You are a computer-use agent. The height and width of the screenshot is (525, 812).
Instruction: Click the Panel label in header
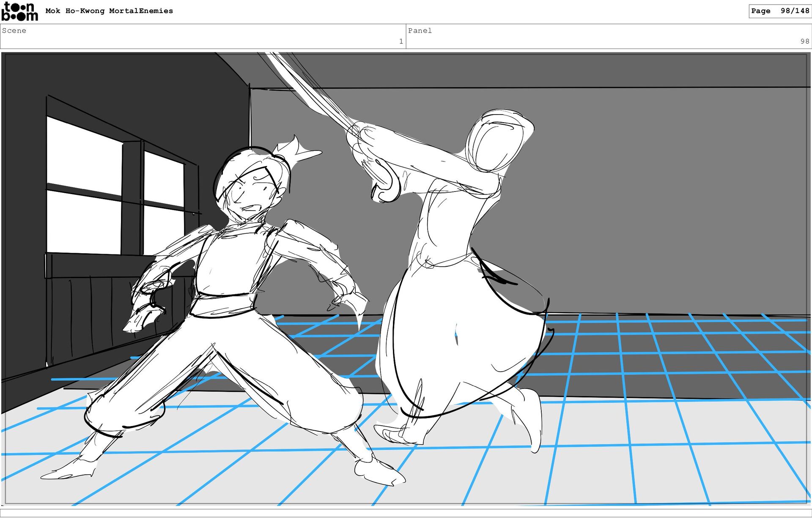point(420,30)
